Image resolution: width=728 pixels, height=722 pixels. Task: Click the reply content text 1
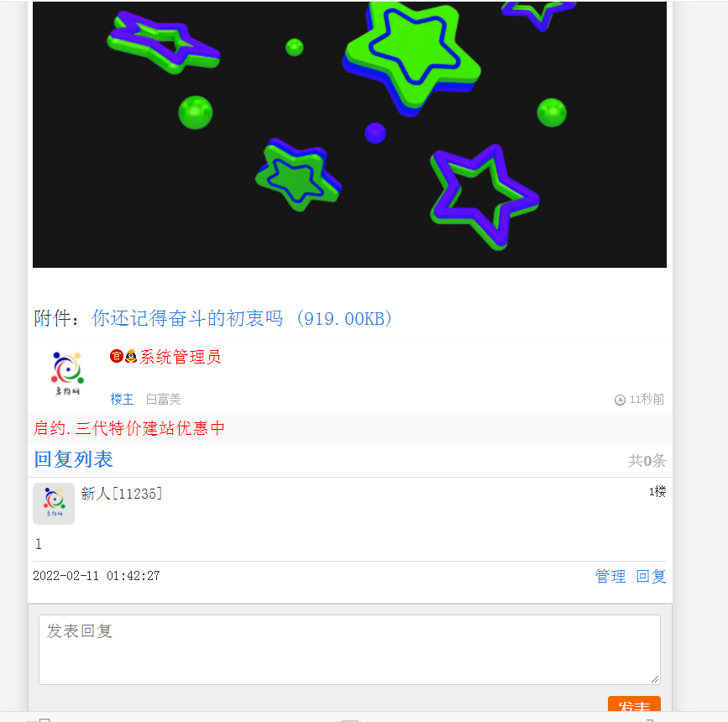pos(38,544)
